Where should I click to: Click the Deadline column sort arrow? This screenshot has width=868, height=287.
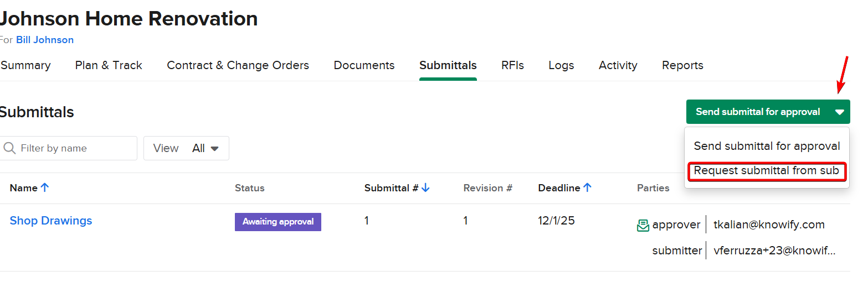pyautogui.click(x=587, y=187)
